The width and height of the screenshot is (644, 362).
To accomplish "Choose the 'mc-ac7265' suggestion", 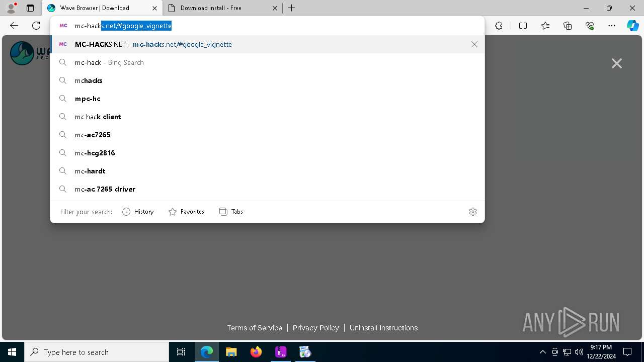I will 267,135.
